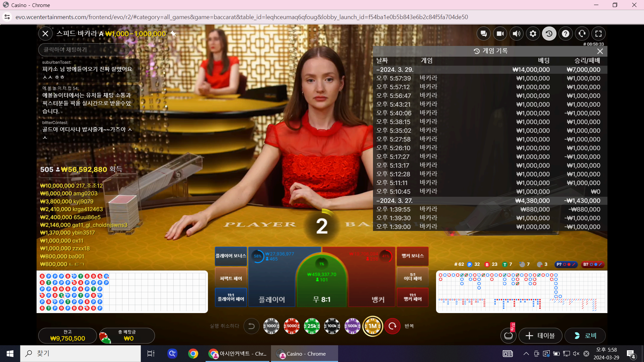Click the undo bet arrow button

(251, 326)
